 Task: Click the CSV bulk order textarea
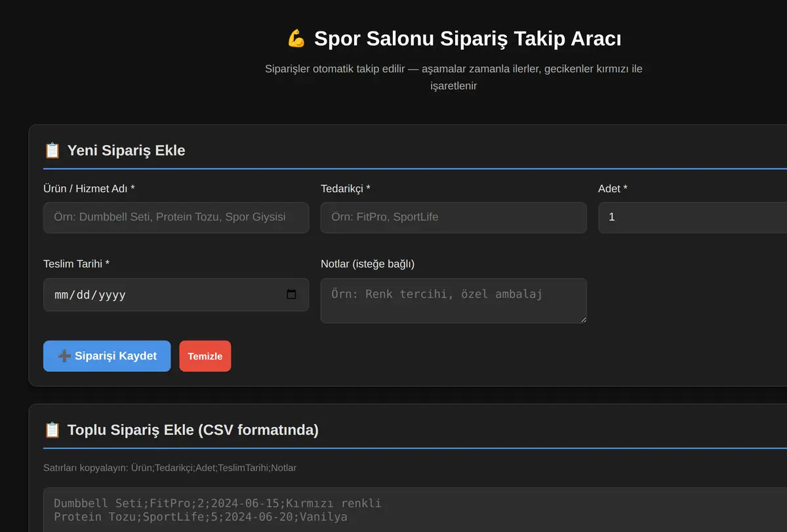point(415,510)
